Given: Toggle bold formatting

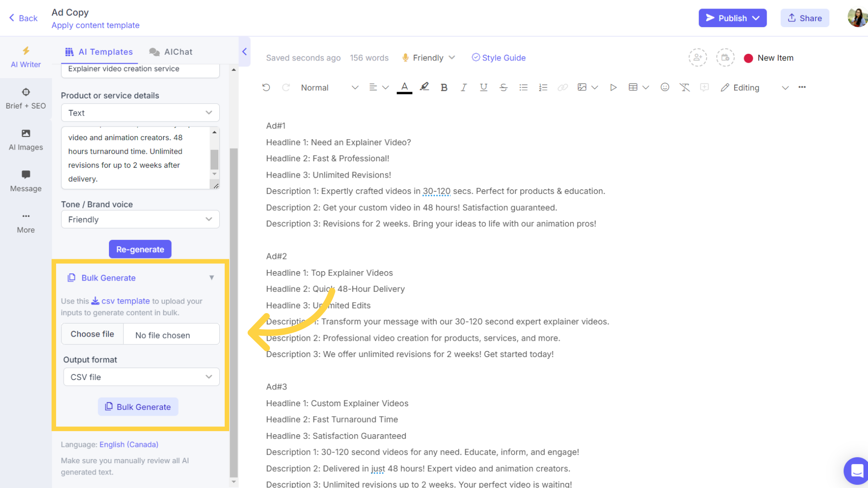Looking at the screenshot, I should pyautogui.click(x=444, y=88).
